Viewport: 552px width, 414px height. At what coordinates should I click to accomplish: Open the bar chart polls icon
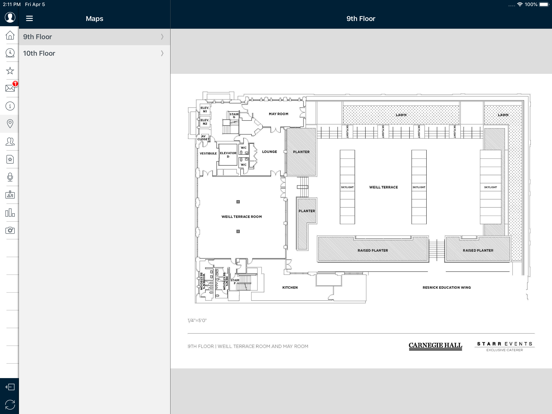tap(10, 213)
